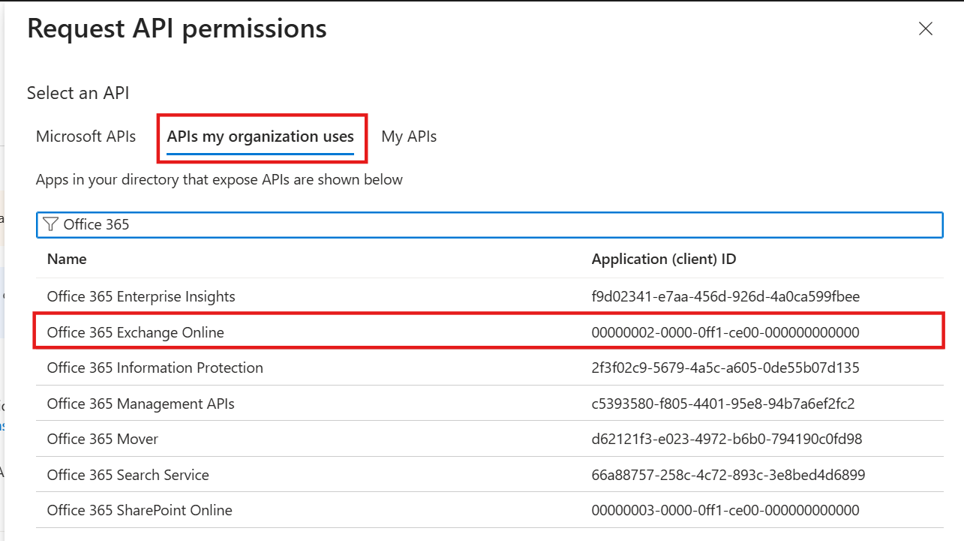Select Office 365 Information Protection API
964x541 pixels.
pyautogui.click(x=489, y=368)
